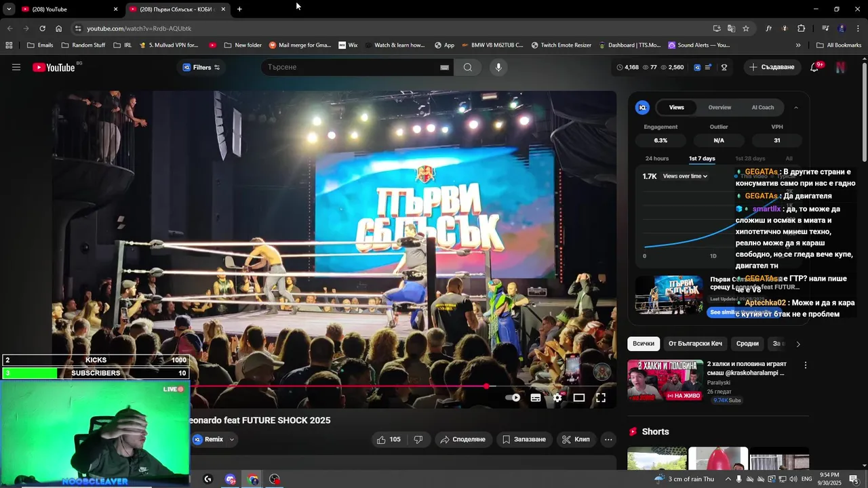Viewport: 868px width, 488px height.
Task: Expand vidIQ Filters dropdown
Action: point(201,67)
